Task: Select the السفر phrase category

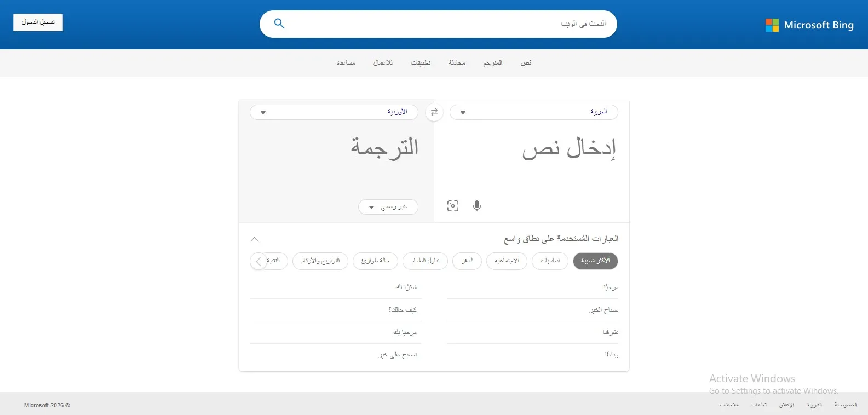Action: tap(467, 261)
